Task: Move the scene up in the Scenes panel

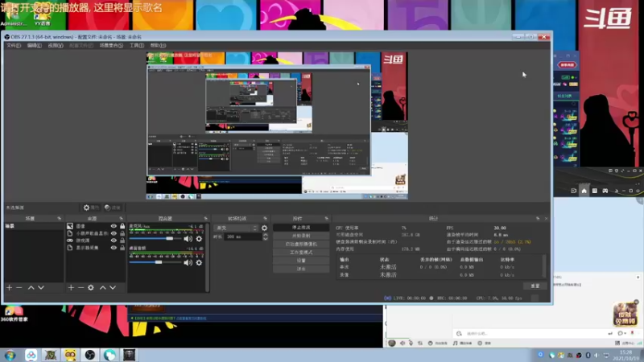Action: tap(31, 288)
